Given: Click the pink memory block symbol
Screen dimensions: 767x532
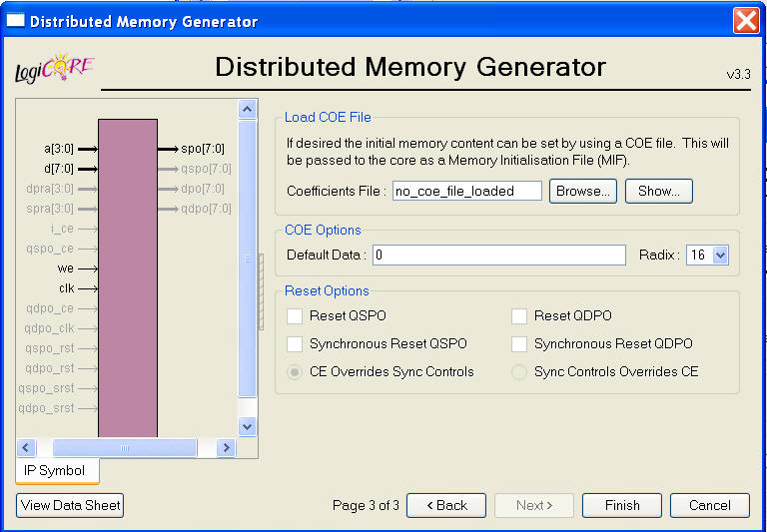Looking at the screenshot, I should click(x=128, y=277).
